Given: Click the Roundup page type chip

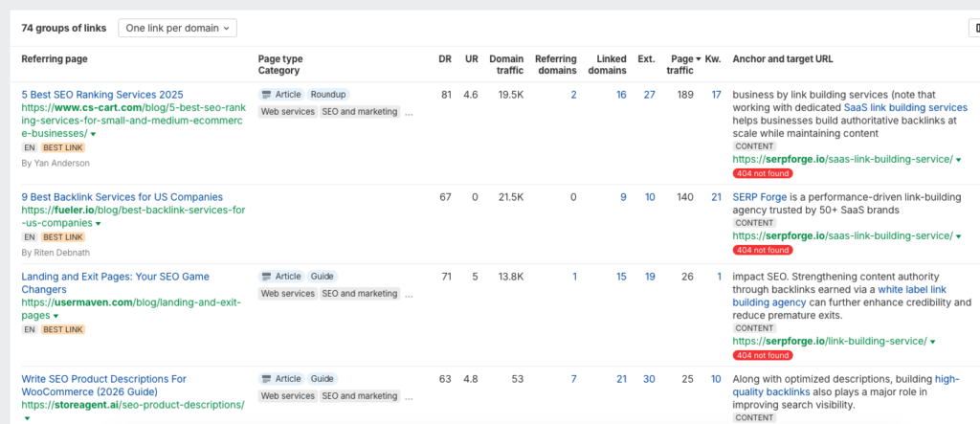Looking at the screenshot, I should click(x=328, y=95).
